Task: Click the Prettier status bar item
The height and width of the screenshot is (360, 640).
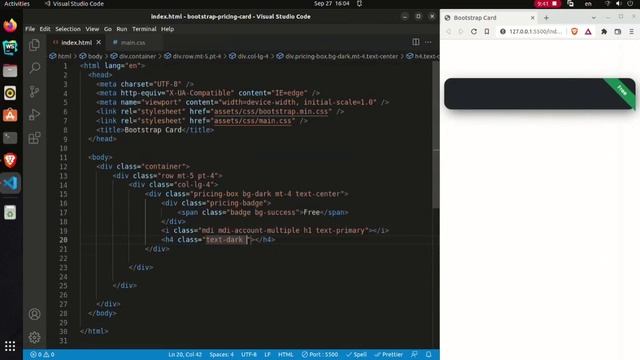Action: pos(388,354)
